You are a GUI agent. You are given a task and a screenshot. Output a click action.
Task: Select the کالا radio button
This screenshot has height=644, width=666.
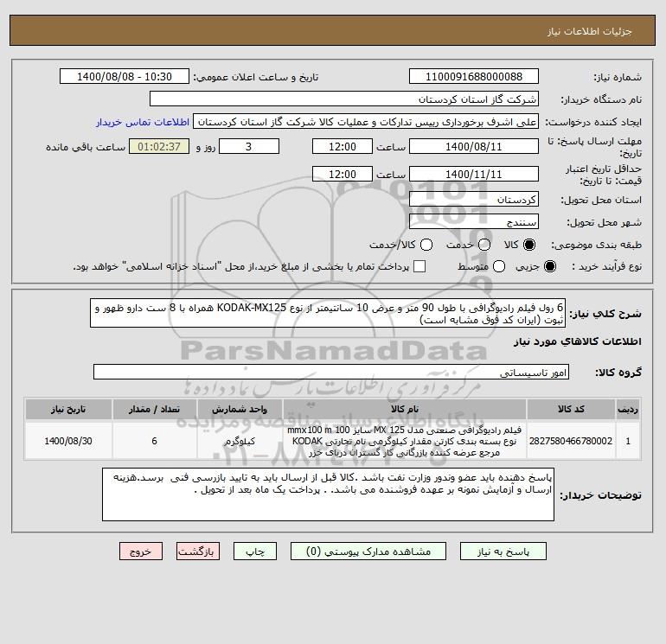[x=529, y=245]
